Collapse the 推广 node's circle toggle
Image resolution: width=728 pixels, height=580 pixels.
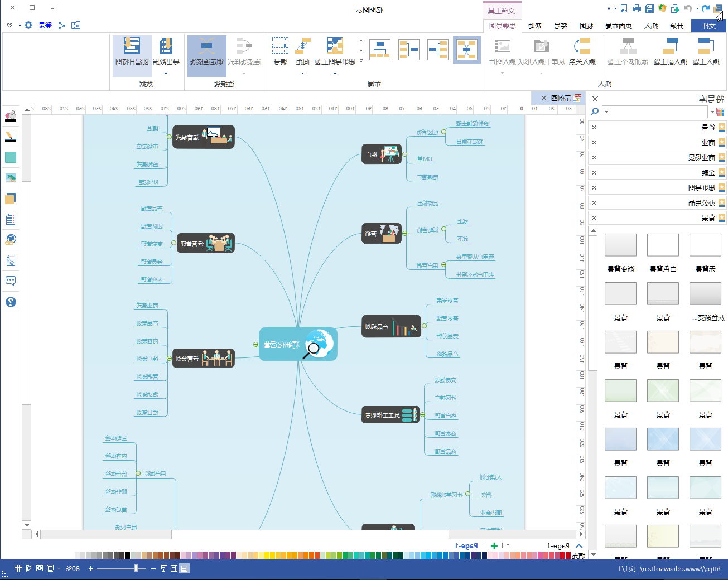coord(405,154)
